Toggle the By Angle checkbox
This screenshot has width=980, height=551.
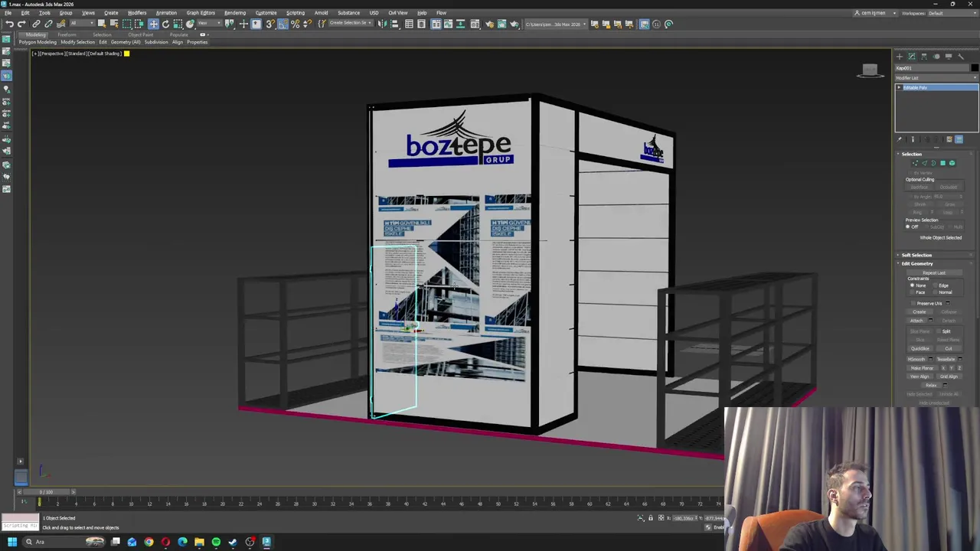pyautogui.click(x=911, y=197)
